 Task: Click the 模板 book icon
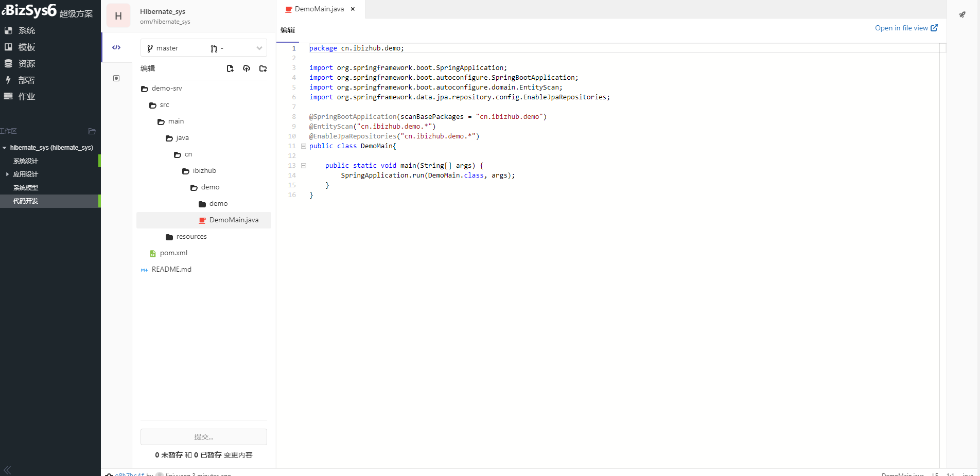coord(8,47)
